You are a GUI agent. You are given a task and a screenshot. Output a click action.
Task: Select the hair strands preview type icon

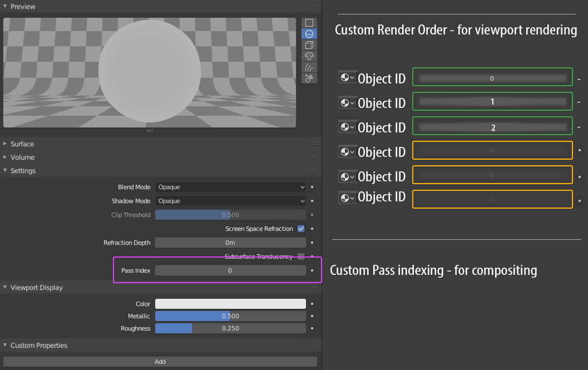309,67
